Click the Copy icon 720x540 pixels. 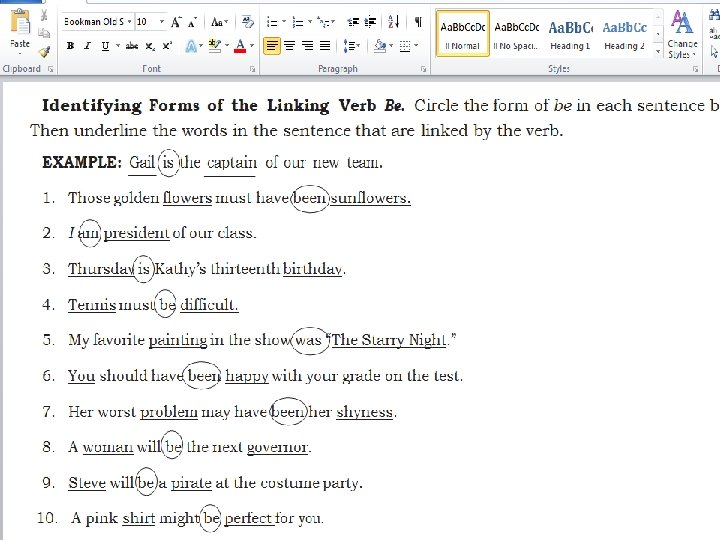click(x=44, y=33)
